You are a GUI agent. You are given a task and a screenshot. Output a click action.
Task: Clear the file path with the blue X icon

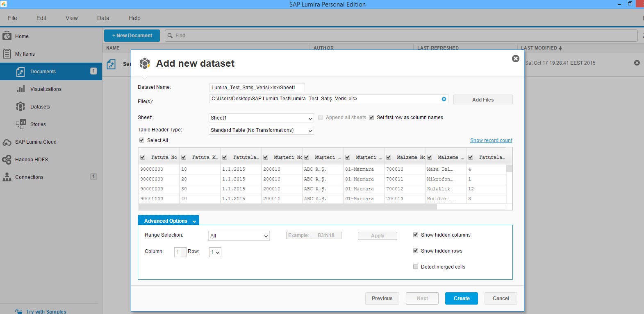[444, 99]
